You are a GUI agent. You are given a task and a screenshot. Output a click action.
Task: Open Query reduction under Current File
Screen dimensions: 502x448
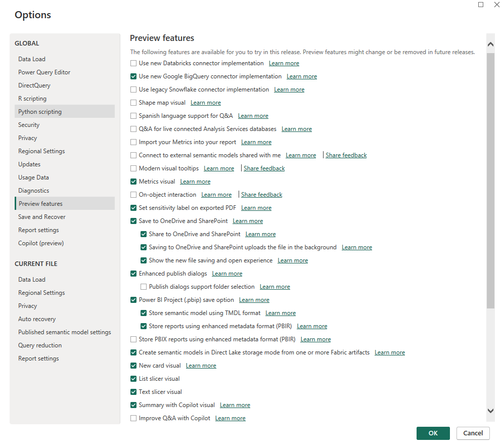coord(40,345)
